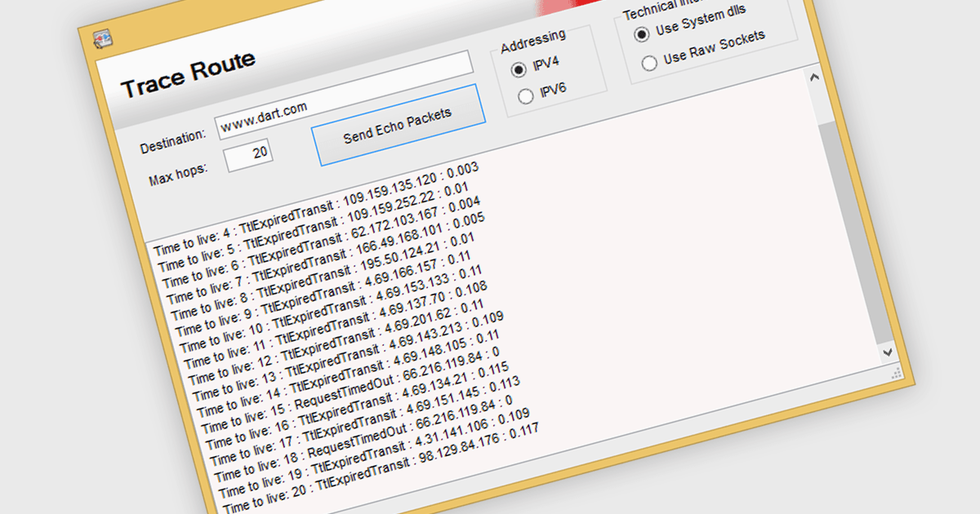This screenshot has height=514, width=980.
Task: Click into the Max hops field
Action: 249,155
